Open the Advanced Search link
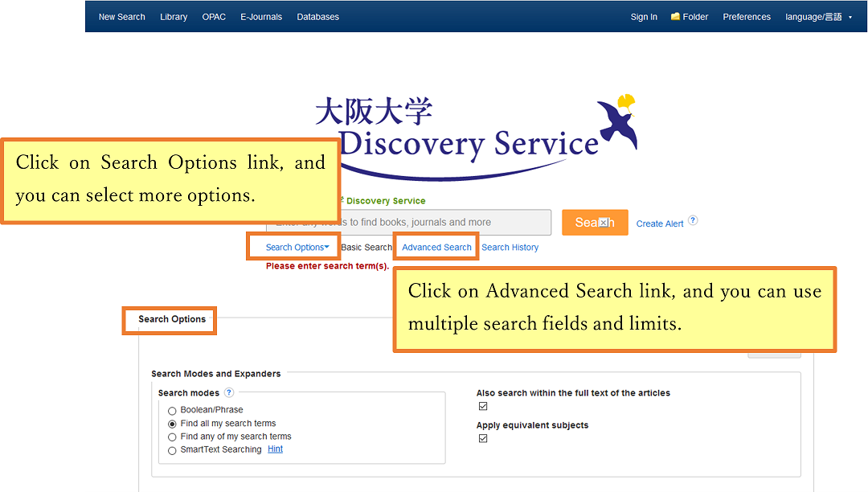Screen dimensions: 868x492 point(436,248)
